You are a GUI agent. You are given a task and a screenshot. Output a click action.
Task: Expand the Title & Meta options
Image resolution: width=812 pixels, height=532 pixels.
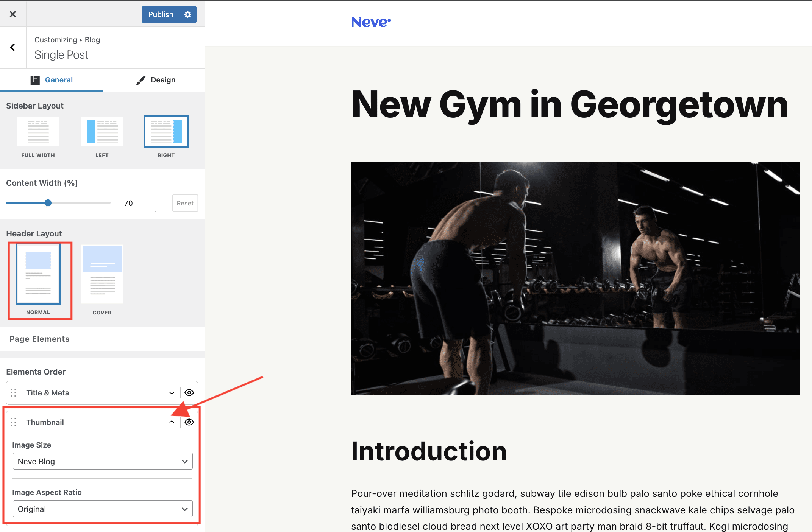tap(172, 393)
